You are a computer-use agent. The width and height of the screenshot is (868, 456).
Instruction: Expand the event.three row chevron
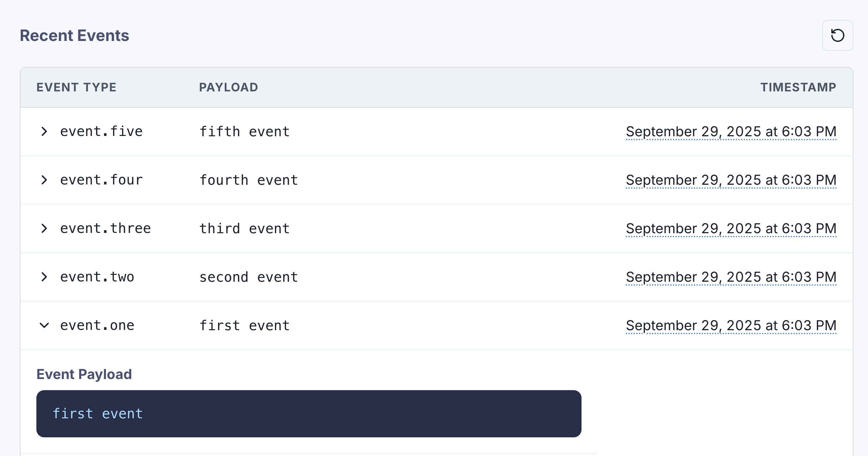click(44, 228)
